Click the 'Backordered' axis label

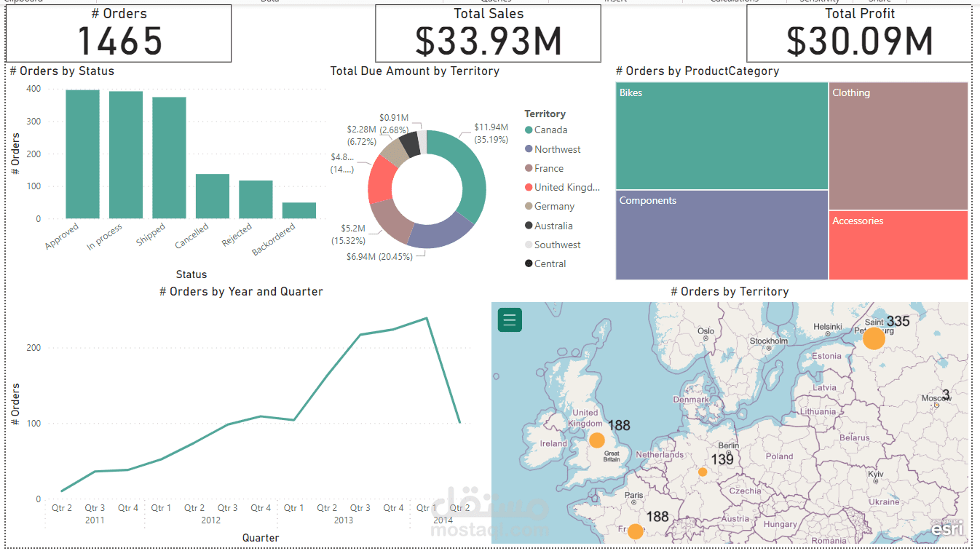coord(274,239)
